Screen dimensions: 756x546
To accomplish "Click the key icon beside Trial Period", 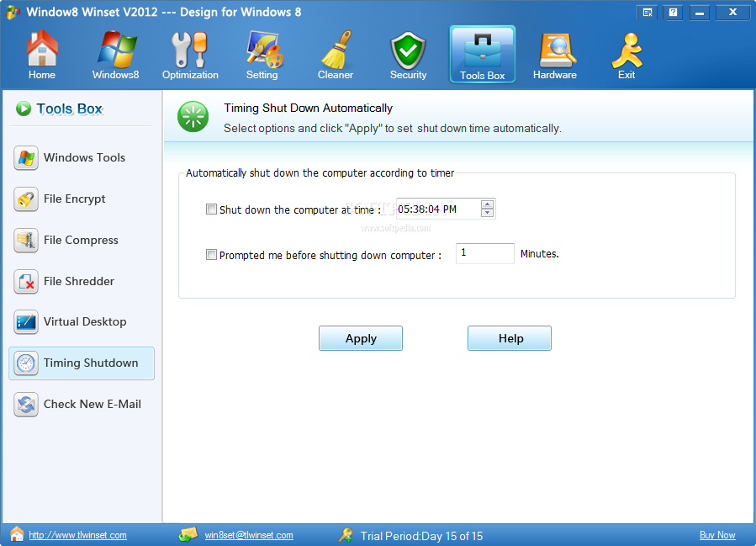I will (x=346, y=535).
